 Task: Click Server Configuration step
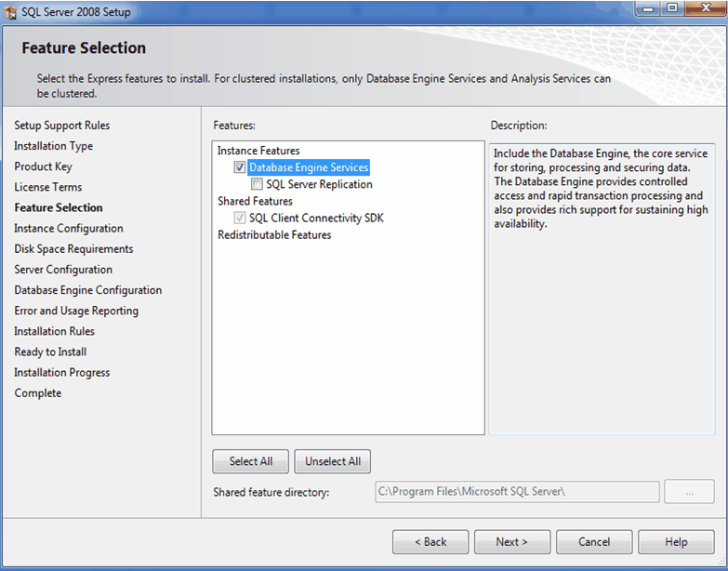(x=63, y=270)
